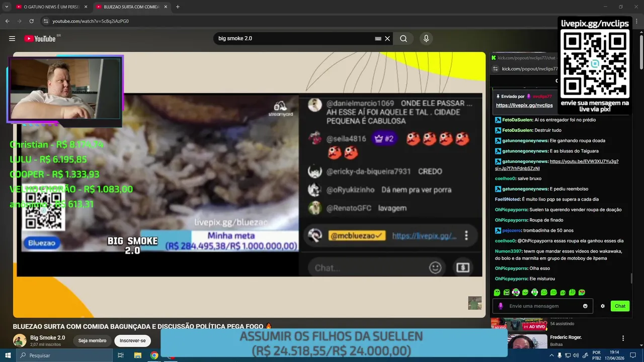Click the streamer webcam overlay
644x362 pixels.
tap(65, 88)
